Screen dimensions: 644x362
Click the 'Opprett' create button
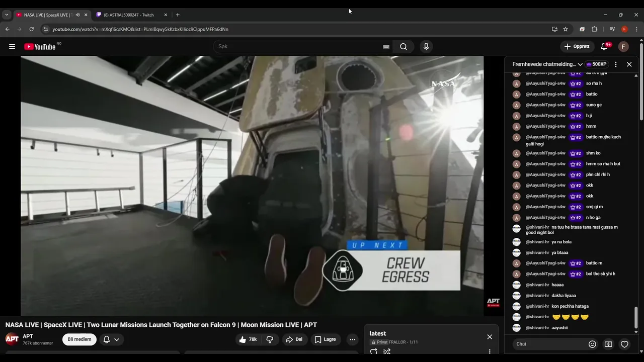[x=577, y=47]
